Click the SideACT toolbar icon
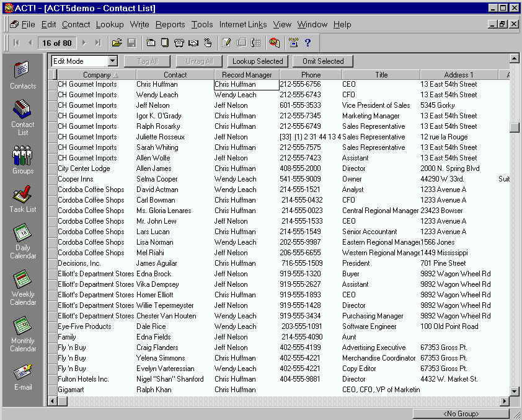 click(x=274, y=43)
